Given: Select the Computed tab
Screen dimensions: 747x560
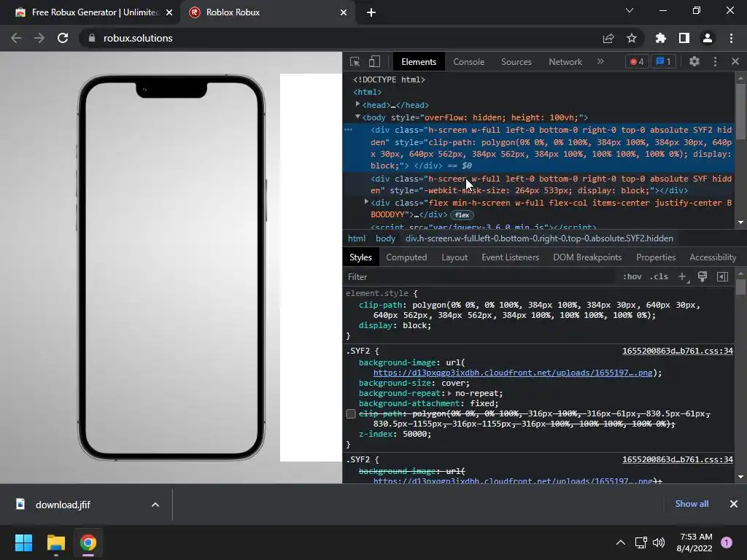Looking at the screenshot, I should [x=406, y=257].
